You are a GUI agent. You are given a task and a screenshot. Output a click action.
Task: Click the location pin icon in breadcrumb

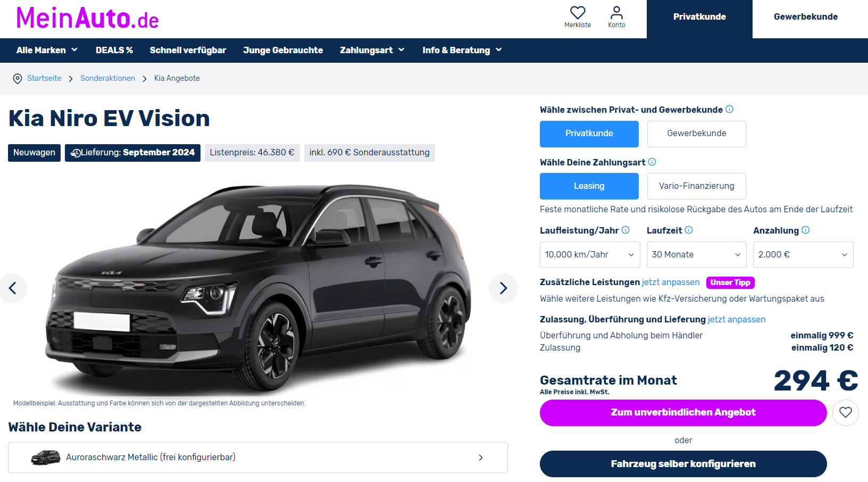pyautogui.click(x=18, y=79)
